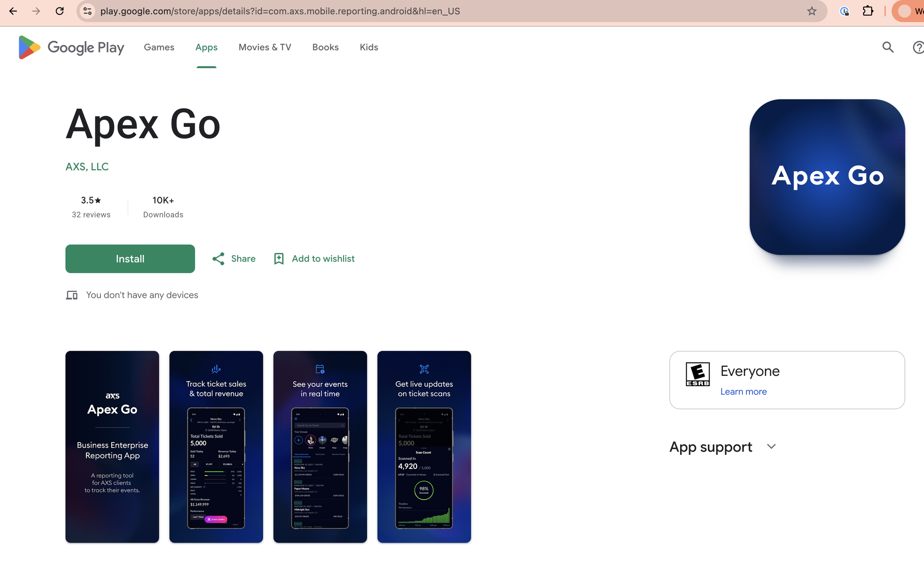The width and height of the screenshot is (924, 563).
Task: Click the Share button label
Action: pos(243,259)
